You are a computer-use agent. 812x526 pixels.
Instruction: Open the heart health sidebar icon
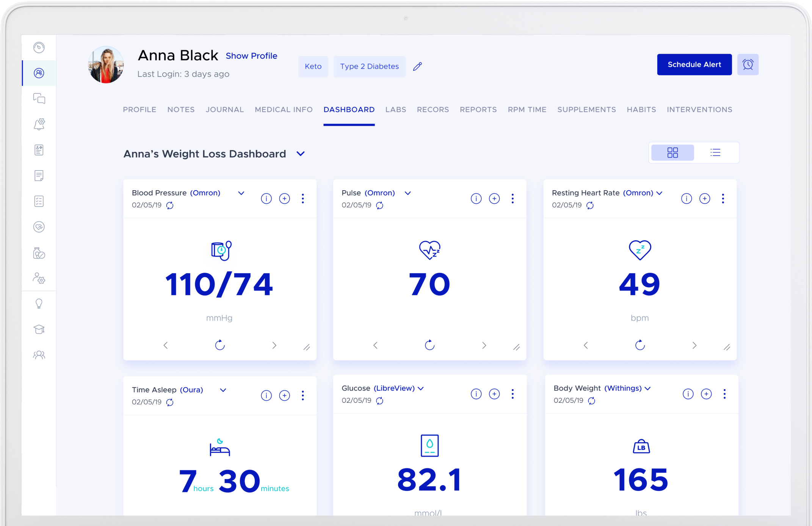[39, 227]
